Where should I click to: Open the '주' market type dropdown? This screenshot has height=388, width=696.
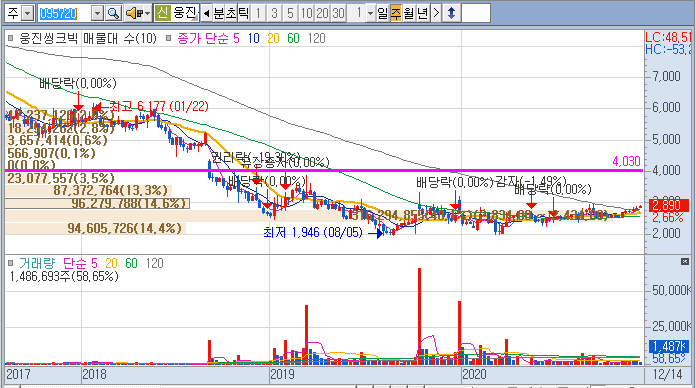point(28,13)
